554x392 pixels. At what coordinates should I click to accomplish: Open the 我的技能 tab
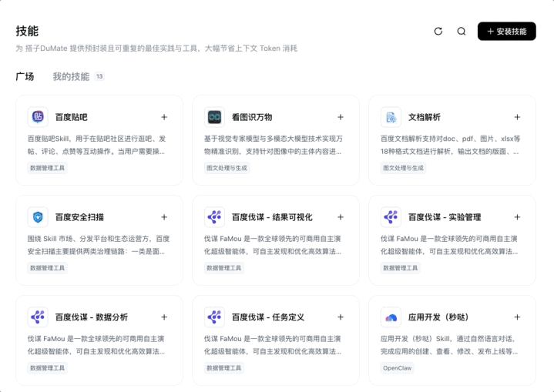[71, 76]
